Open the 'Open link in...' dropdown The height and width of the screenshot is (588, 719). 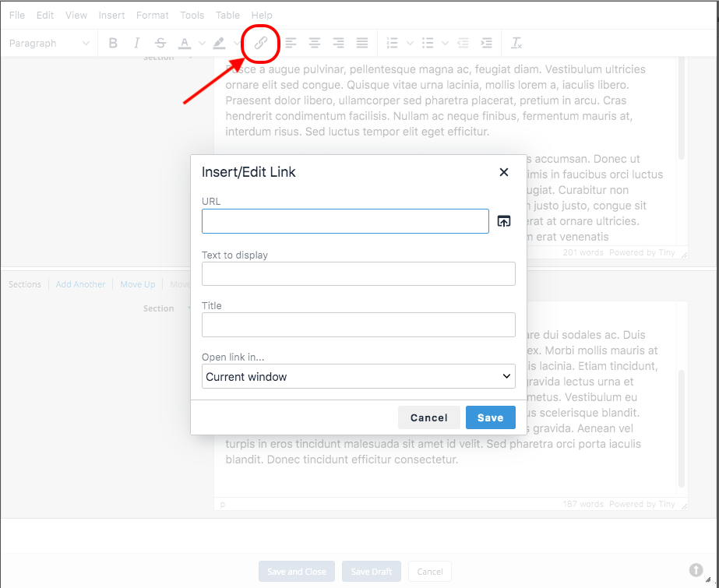point(358,375)
